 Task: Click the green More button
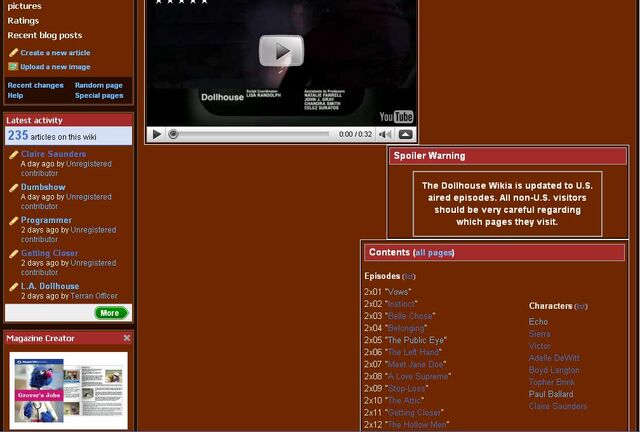(x=111, y=313)
